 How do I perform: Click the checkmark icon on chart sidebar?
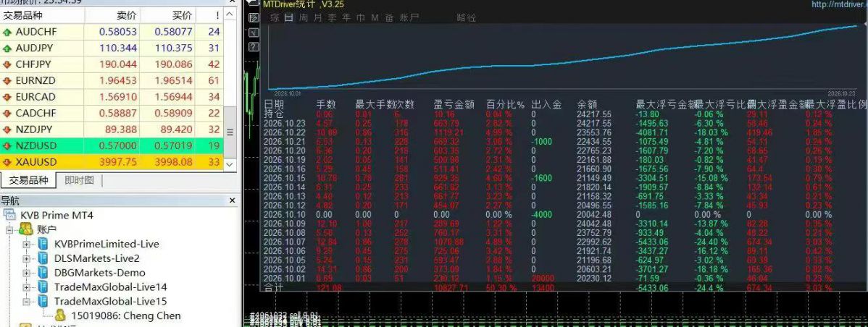(x=253, y=33)
